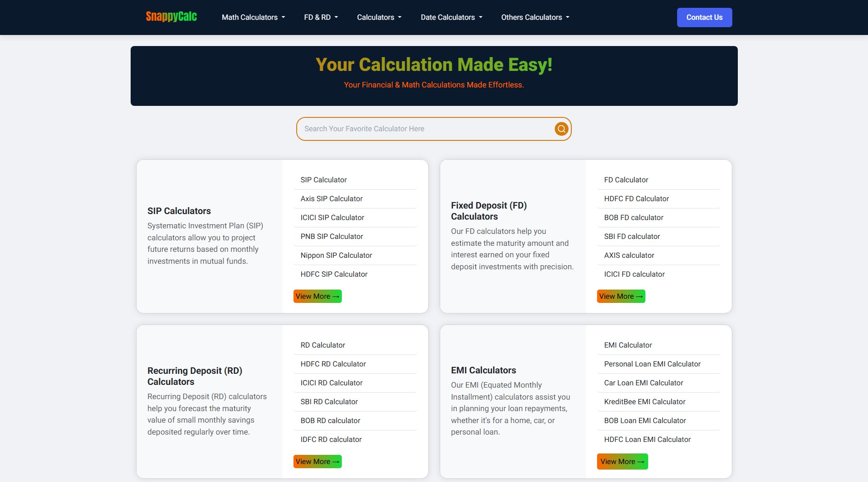Screen dimensions: 868x482
Task: Open the Others Calculators menu
Action: pos(535,17)
